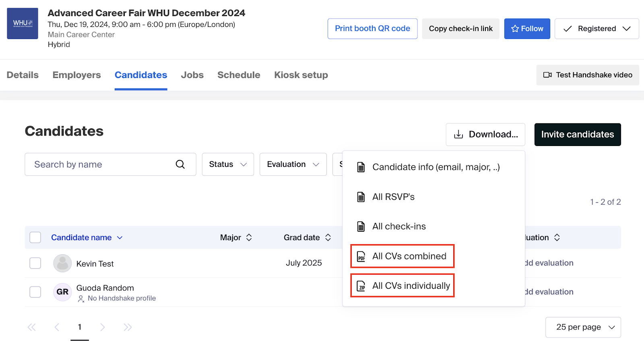Open the Evaluation filter dropdown
Screen dimensions: 644x358
[293, 164]
